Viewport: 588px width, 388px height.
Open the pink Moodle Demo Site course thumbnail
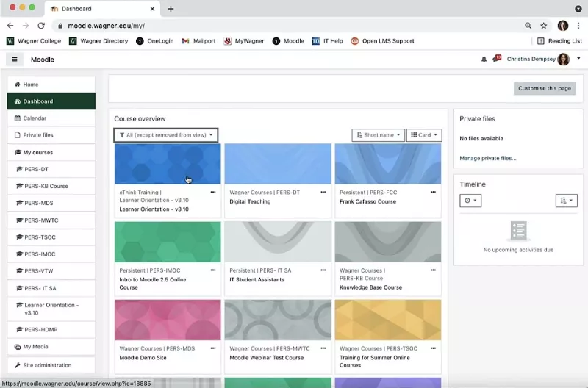pyautogui.click(x=168, y=320)
